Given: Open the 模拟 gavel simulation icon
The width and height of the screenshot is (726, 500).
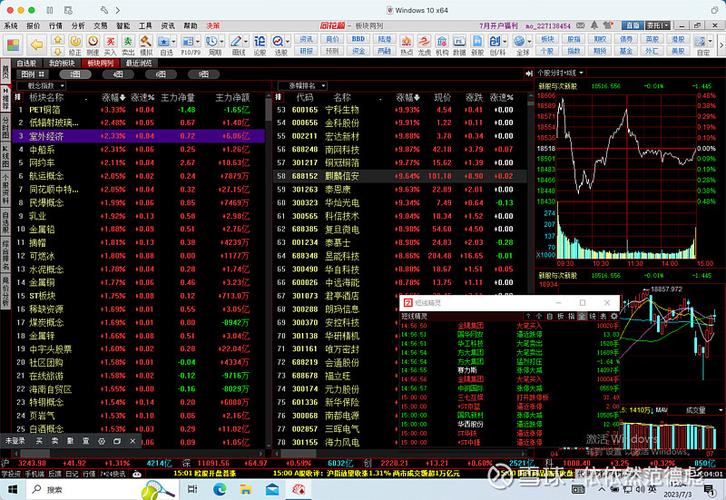Looking at the screenshot, I should 146,45.
